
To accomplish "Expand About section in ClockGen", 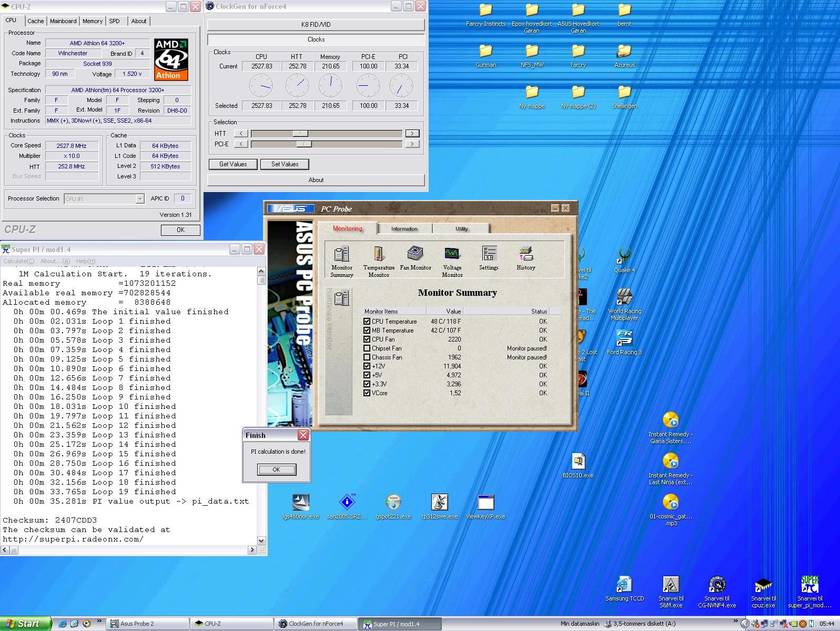I will pos(316,180).
